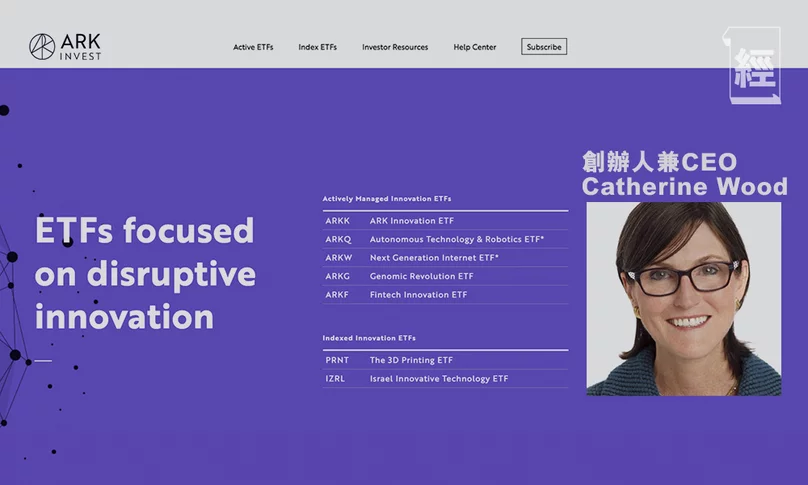Viewport: 808px width, 485px height.
Task: Open the Index ETFs menu
Action: pyautogui.click(x=317, y=47)
